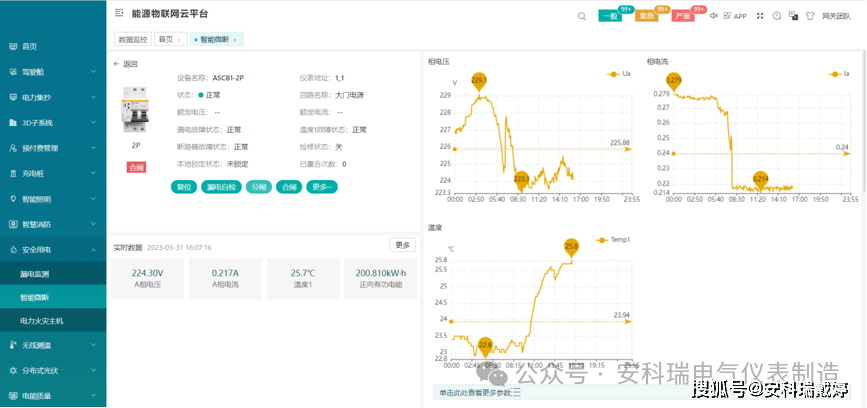Click the 无线测温 thermometer icon

pyautogui.click(x=13, y=345)
